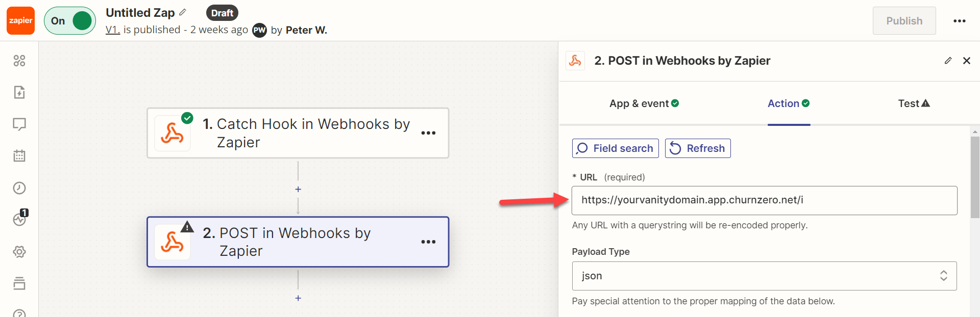This screenshot has height=317, width=980.
Task: Open the Zap file details sidebar icon
Action: pos(19,92)
